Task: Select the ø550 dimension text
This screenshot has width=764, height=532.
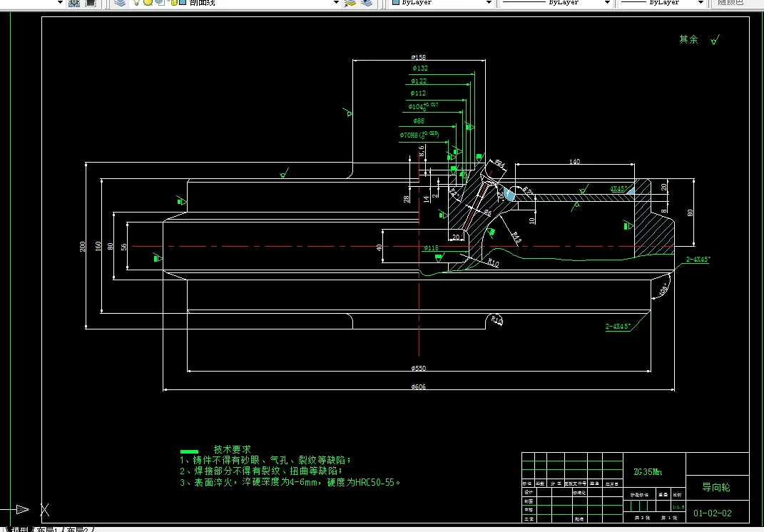Action: (419, 368)
